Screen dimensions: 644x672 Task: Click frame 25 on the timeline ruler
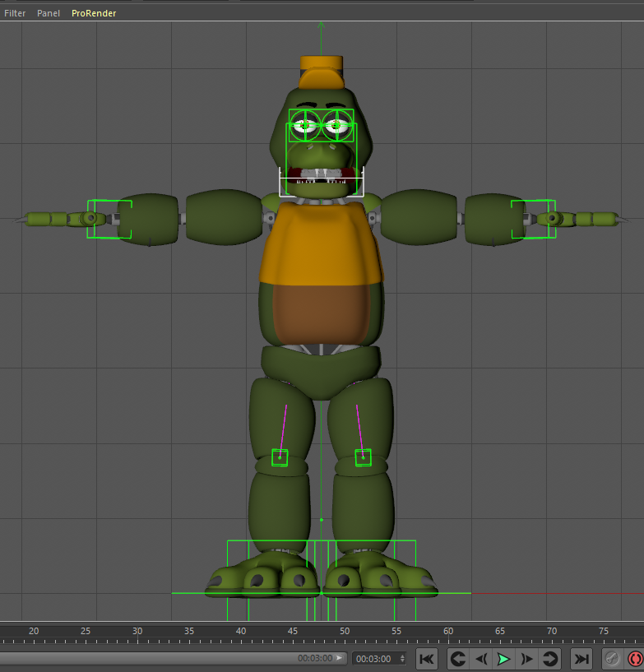coord(86,632)
